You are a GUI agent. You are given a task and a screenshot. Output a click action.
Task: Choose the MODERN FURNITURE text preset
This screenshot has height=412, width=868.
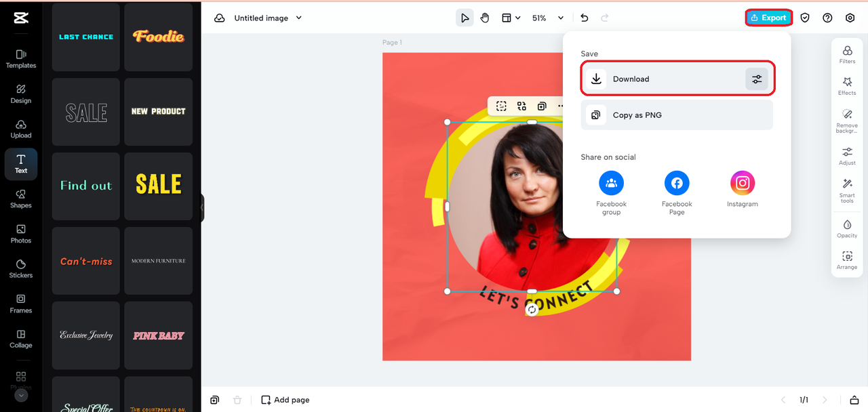[159, 261]
